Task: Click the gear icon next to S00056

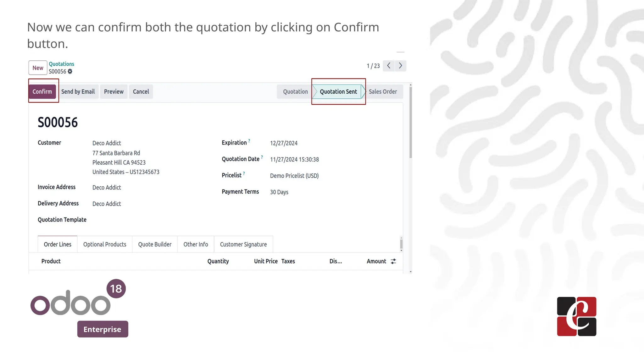Action: click(70, 71)
